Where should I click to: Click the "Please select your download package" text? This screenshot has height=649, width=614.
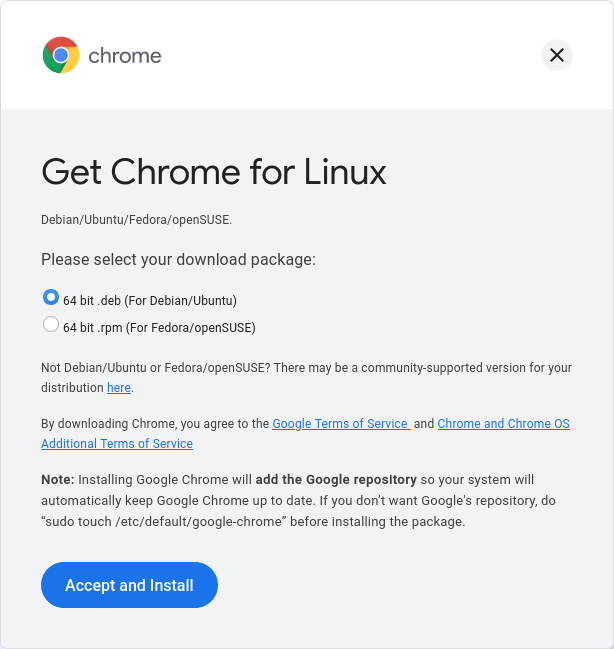tap(178, 259)
